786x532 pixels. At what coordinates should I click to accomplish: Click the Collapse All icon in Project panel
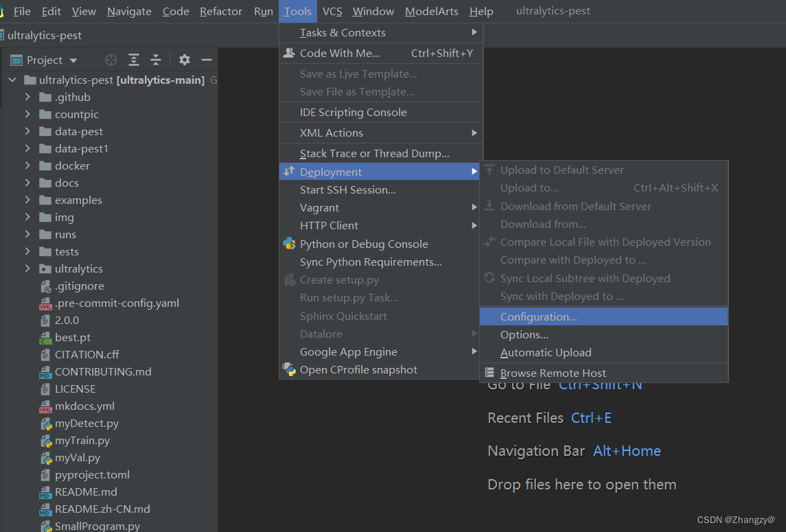coord(156,60)
